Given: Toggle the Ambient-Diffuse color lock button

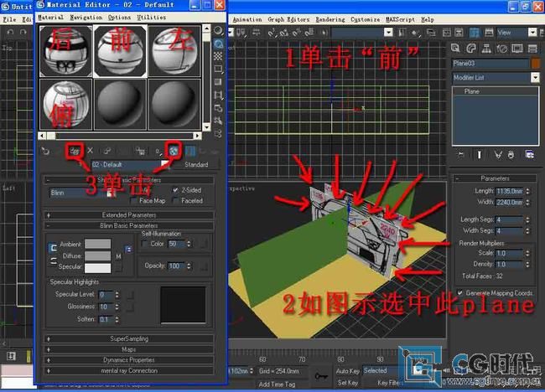Looking at the screenshot, I should [x=53, y=248].
